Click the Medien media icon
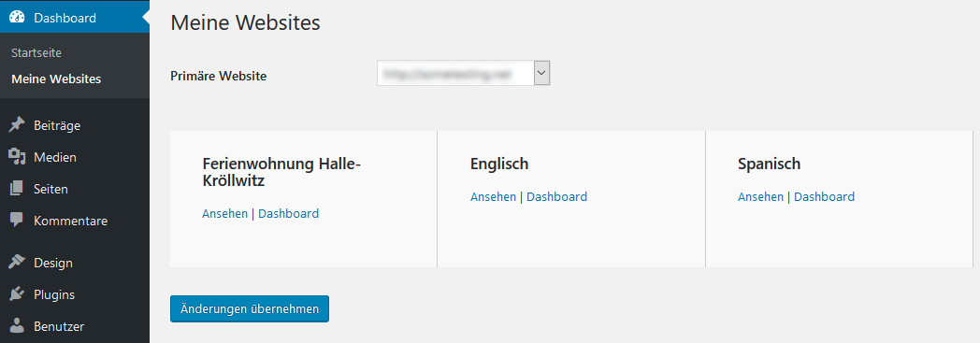This screenshot has height=343, width=980. pos(18,157)
